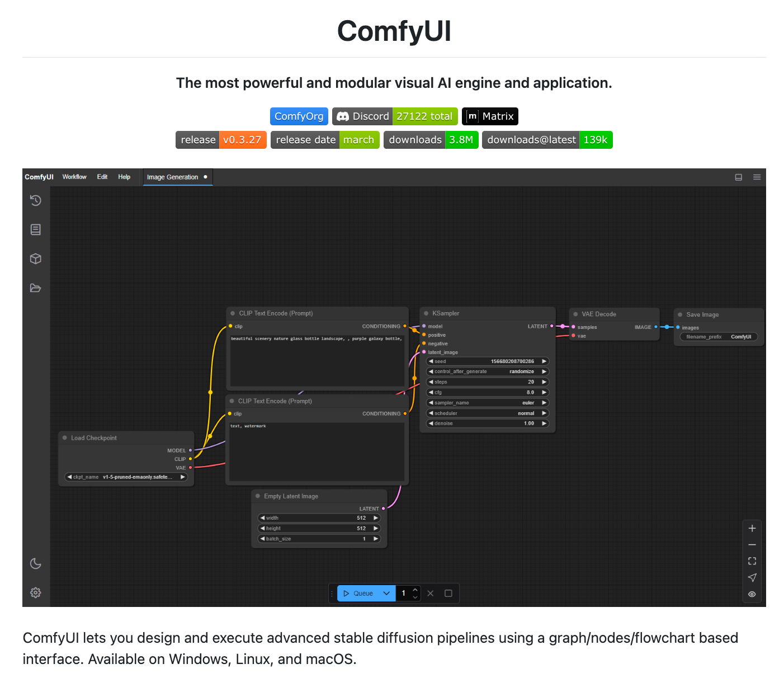Image resolution: width=784 pixels, height=678 pixels.
Task: Click select mode arrow icon
Action: click(752, 577)
